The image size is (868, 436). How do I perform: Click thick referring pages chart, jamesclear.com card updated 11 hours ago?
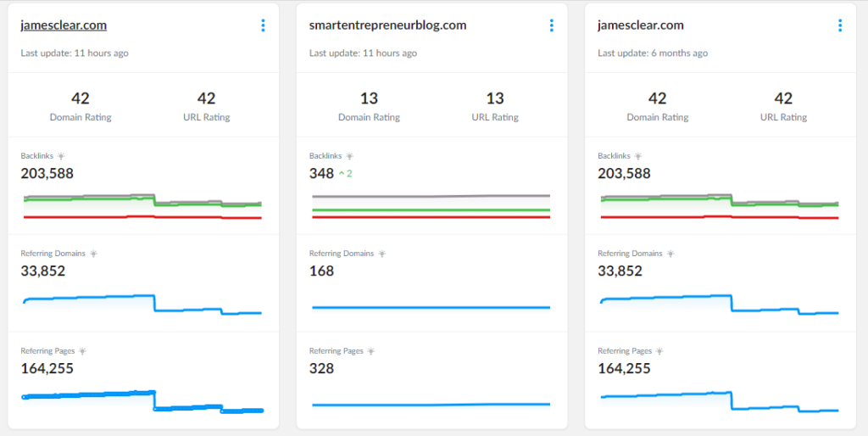click(142, 402)
